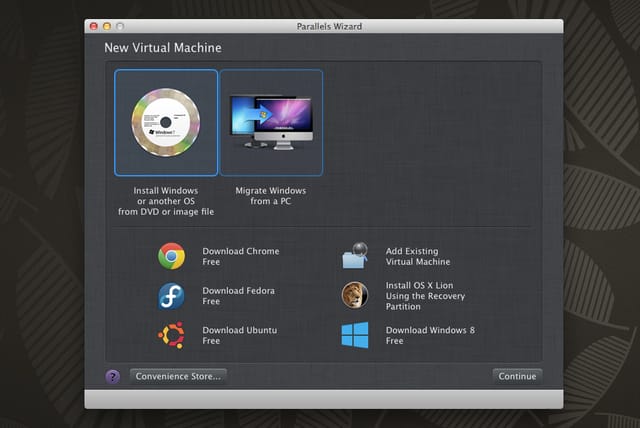Click the Add Existing Virtual Machine folder icon
This screenshot has height=428, width=640.
pos(355,256)
